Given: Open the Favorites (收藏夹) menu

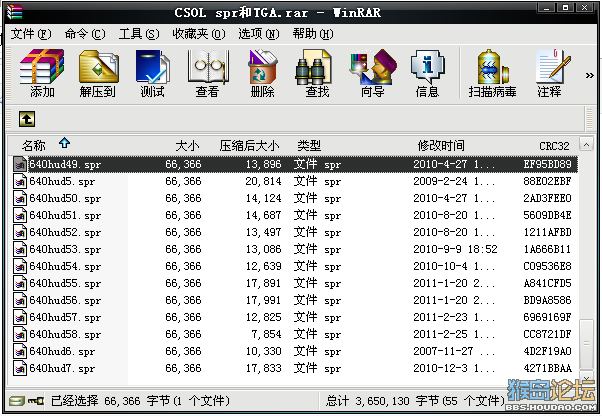Looking at the screenshot, I should tap(198, 34).
